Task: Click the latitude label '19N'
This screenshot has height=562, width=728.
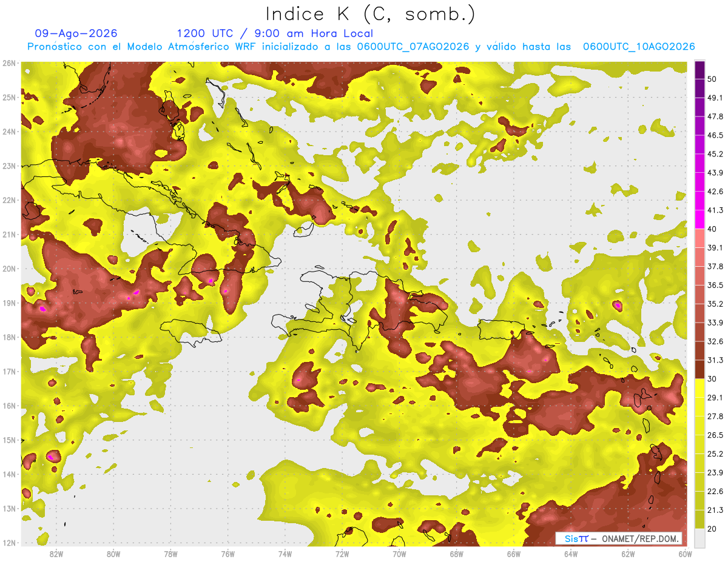Action: point(8,303)
